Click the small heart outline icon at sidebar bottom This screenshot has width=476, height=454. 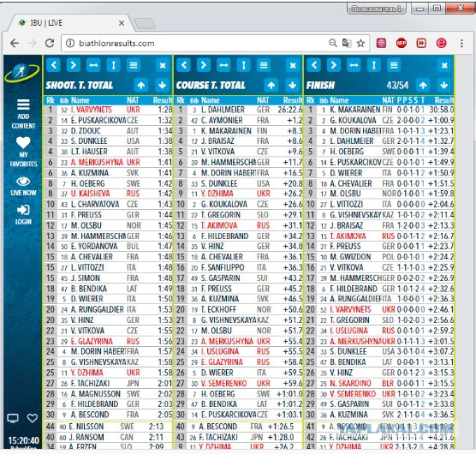pyautogui.click(x=33, y=418)
